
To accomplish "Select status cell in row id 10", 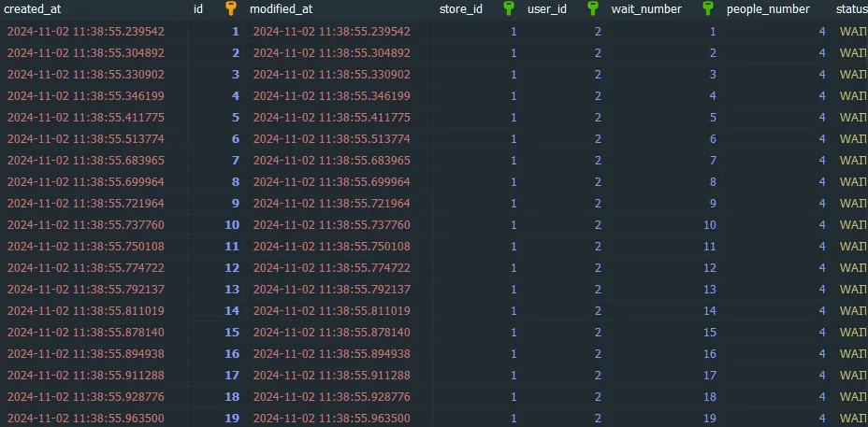I will (x=853, y=225).
